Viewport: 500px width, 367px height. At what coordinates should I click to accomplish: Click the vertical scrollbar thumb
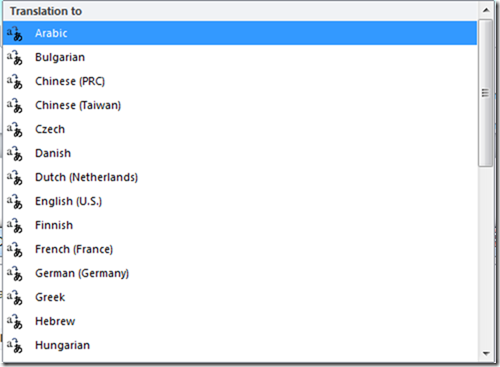[x=486, y=93]
